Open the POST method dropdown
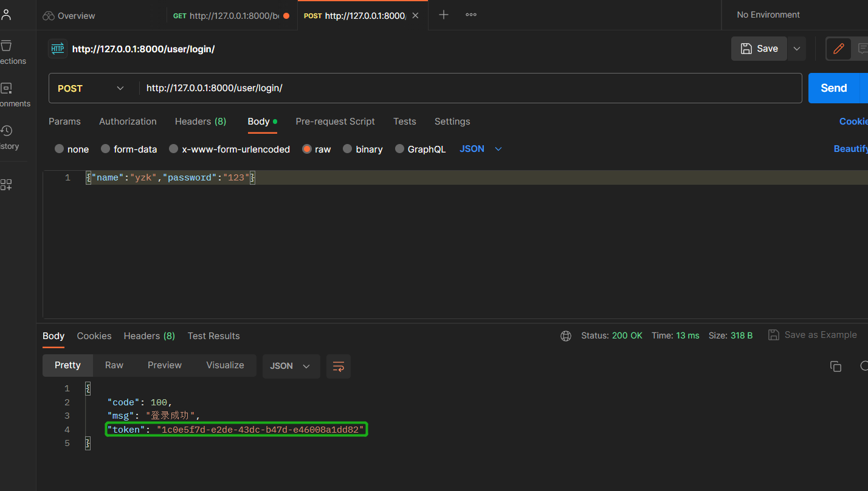Image resolution: width=868 pixels, height=491 pixels. tap(91, 88)
